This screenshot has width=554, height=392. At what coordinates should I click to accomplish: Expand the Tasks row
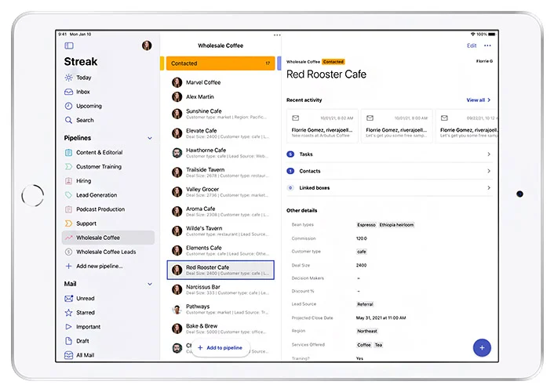[389, 154]
